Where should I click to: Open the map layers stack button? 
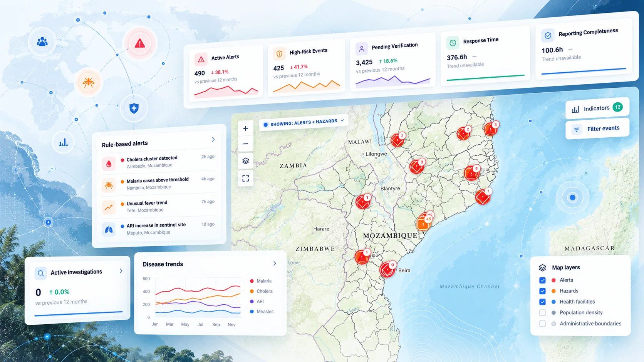tap(245, 161)
